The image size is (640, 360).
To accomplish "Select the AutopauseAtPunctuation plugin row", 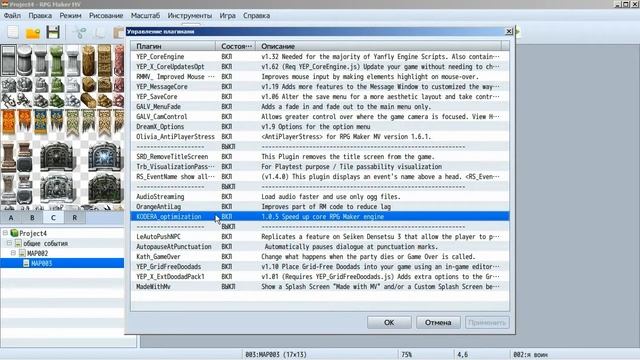I will click(320, 247).
